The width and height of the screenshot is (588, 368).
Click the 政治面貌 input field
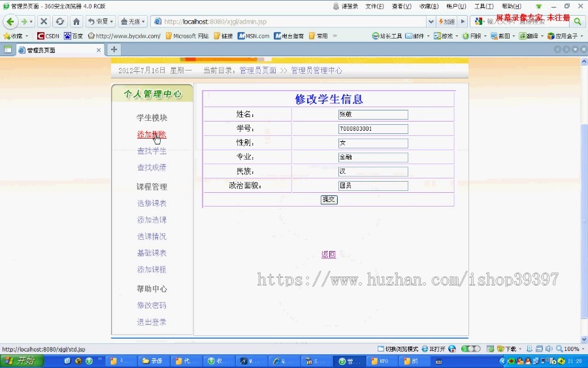[373, 186]
